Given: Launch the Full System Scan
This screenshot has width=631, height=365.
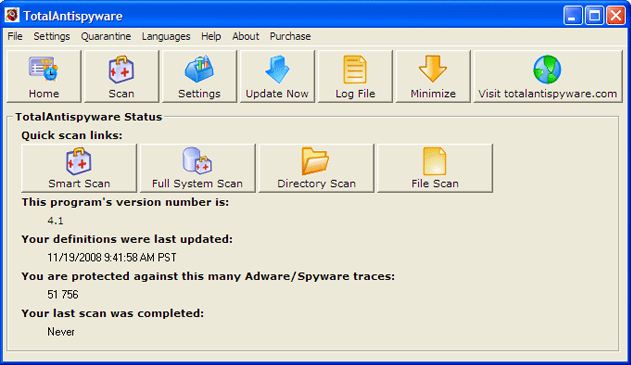Looking at the screenshot, I should (197, 168).
